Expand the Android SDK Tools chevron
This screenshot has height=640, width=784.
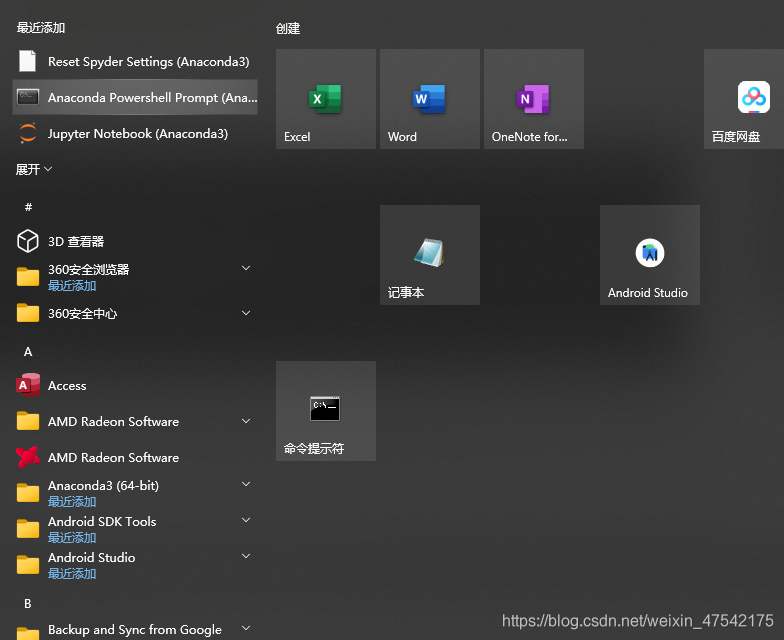click(246, 520)
